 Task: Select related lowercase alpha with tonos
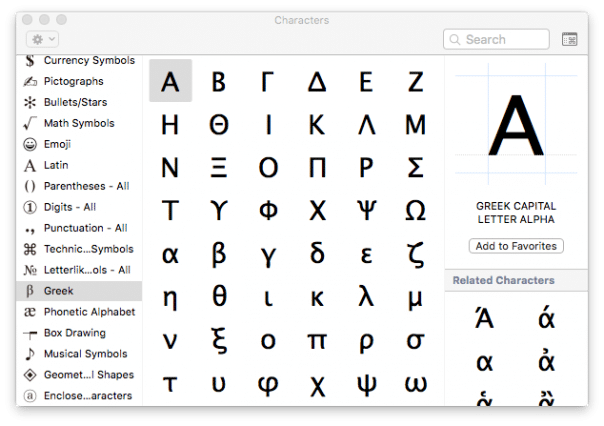tap(547, 318)
